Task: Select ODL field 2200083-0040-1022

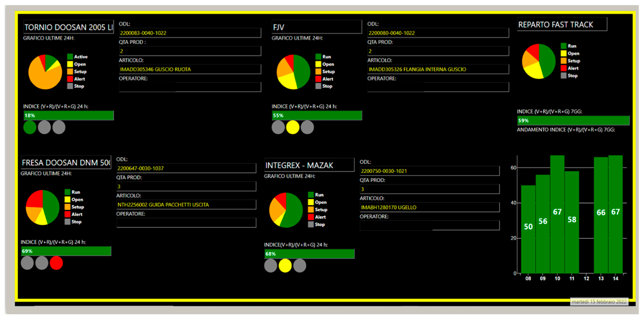Action: [x=190, y=33]
